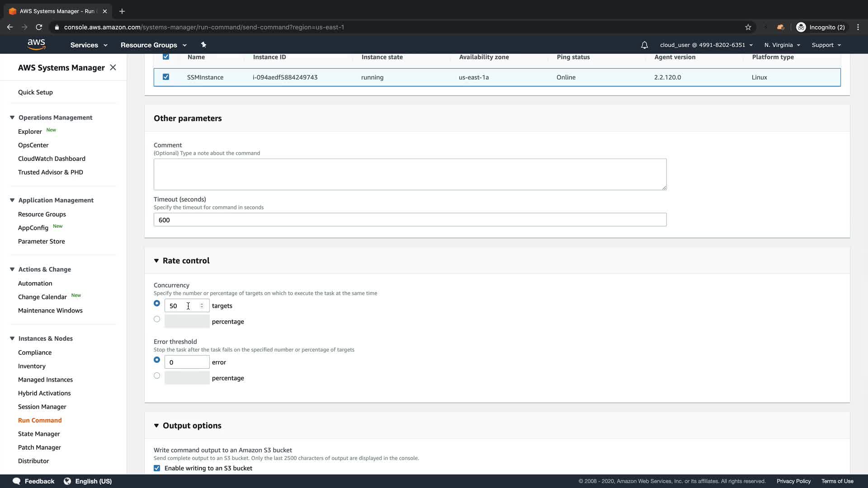Click the AWS logo home icon
This screenshot has width=868, height=488.
coord(36,44)
